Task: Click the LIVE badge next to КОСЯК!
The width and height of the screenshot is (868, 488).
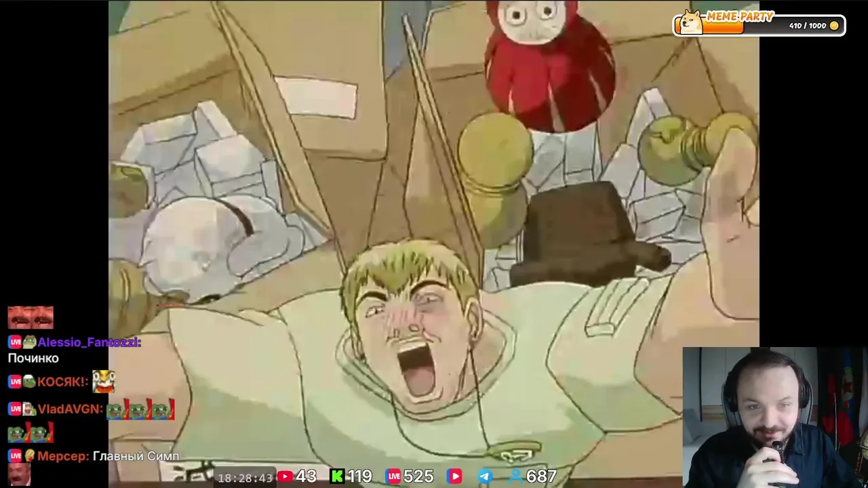Action: [x=15, y=382]
